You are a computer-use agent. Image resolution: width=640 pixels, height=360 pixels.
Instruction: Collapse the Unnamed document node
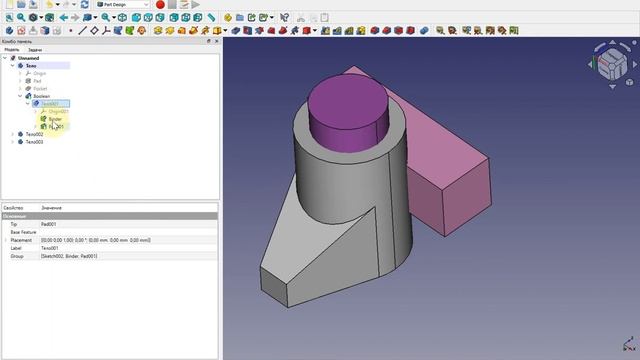tap(5, 58)
